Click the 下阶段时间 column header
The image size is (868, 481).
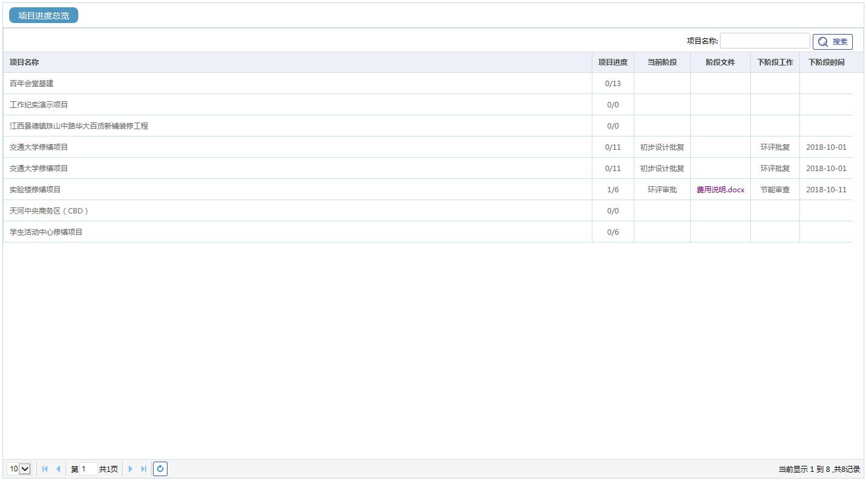coord(826,62)
